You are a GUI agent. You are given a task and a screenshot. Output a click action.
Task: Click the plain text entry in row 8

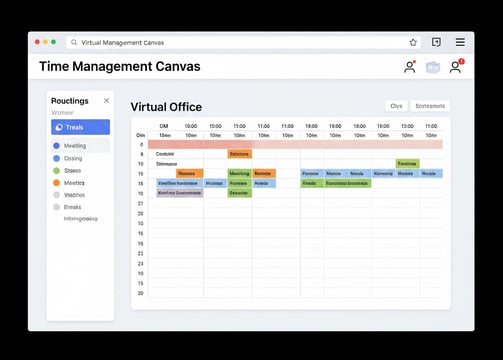click(x=165, y=154)
